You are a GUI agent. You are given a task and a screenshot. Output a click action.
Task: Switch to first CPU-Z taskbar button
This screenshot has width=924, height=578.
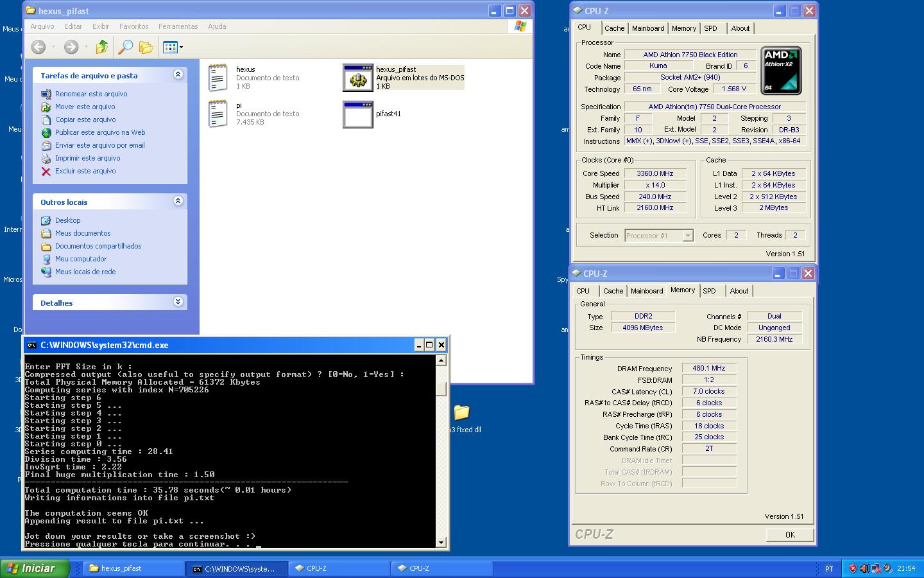coord(339,568)
